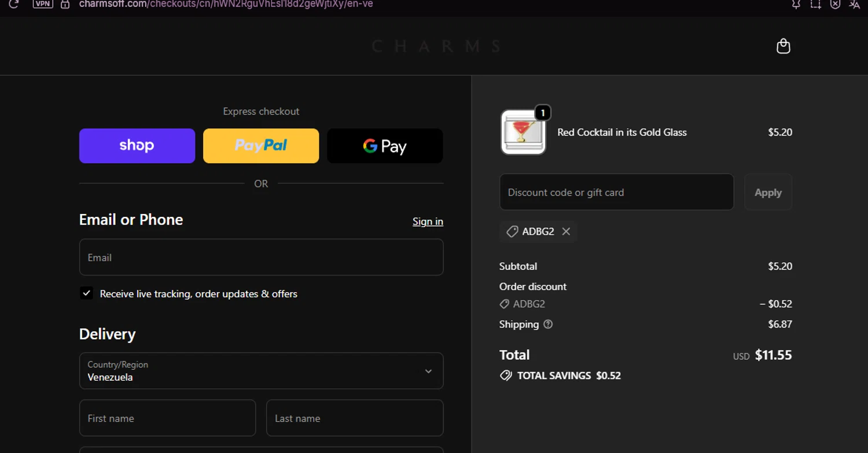Click the Subtotal label
Screen dimensions: 868x453
click(518, 267)
